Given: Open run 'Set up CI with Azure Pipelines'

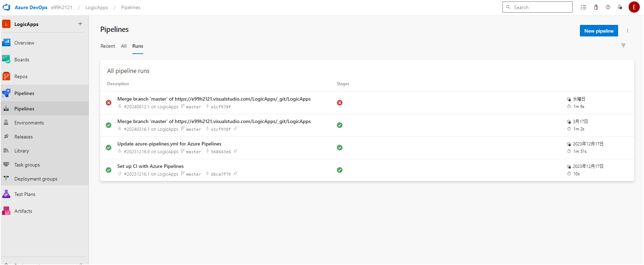Looking at the screenshot, I should pos(151,166).
